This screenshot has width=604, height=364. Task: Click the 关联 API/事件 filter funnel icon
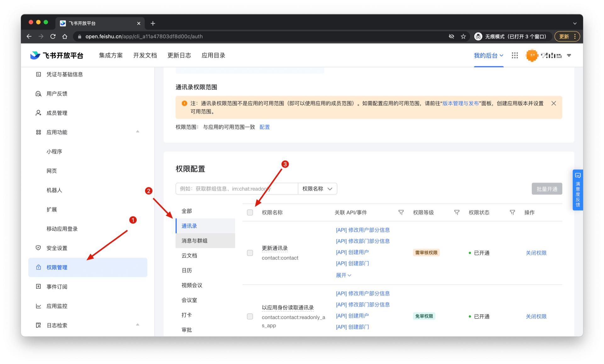[x=401, y=212]
